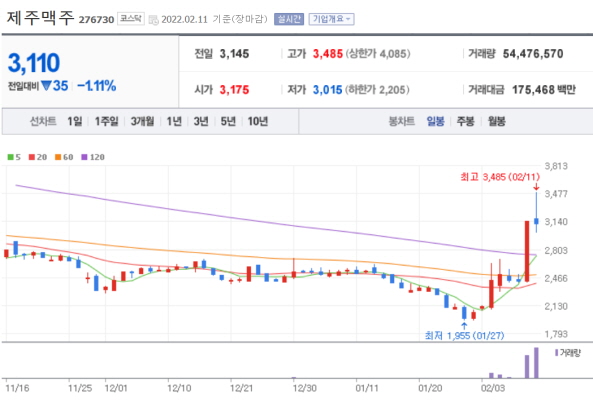Image resolution: width=593 pixels, height=412 pixels.
Task: Click the green 5-day moving average legend
Action: pyautogui.click(x=14, y=157)
